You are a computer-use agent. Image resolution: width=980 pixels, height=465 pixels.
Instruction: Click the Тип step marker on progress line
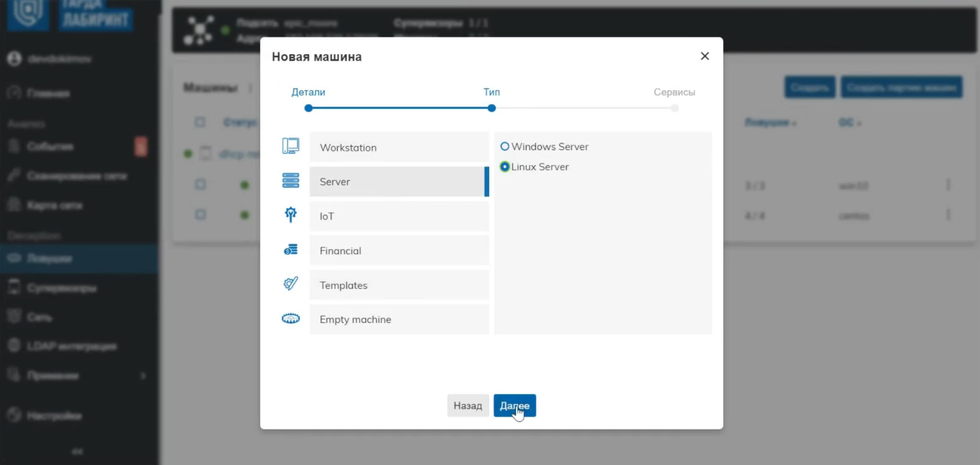pos(491,108)
